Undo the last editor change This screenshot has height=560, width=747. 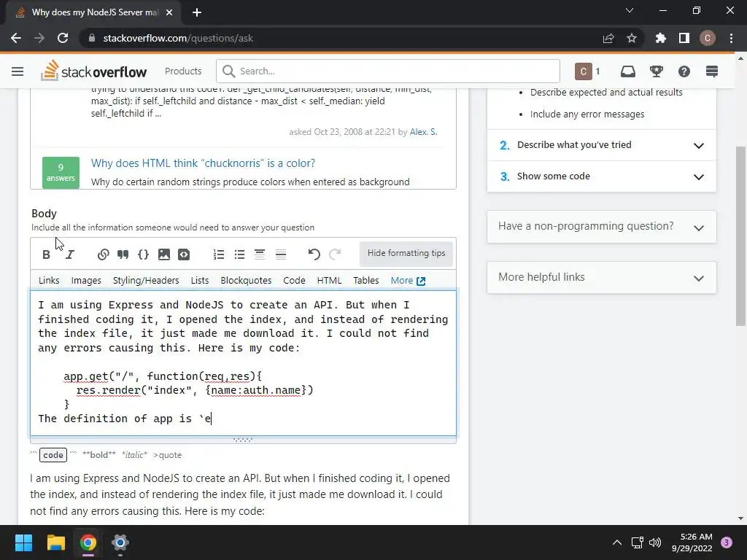314,254
